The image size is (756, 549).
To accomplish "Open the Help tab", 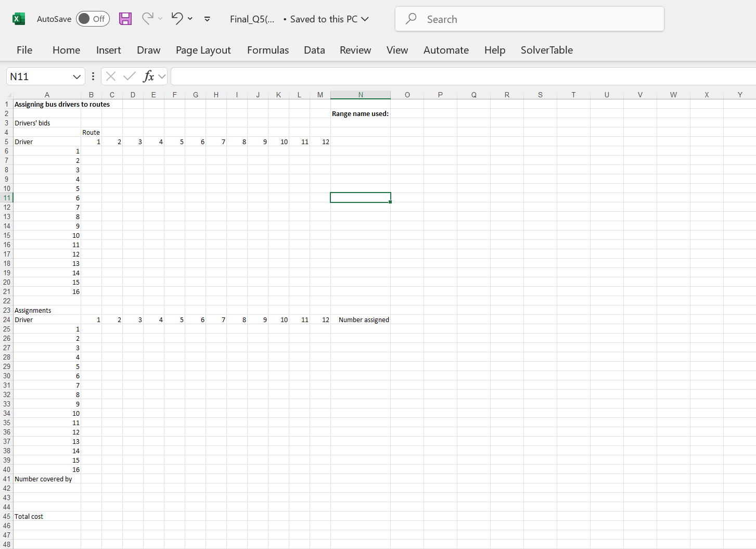I will point(495,50).
